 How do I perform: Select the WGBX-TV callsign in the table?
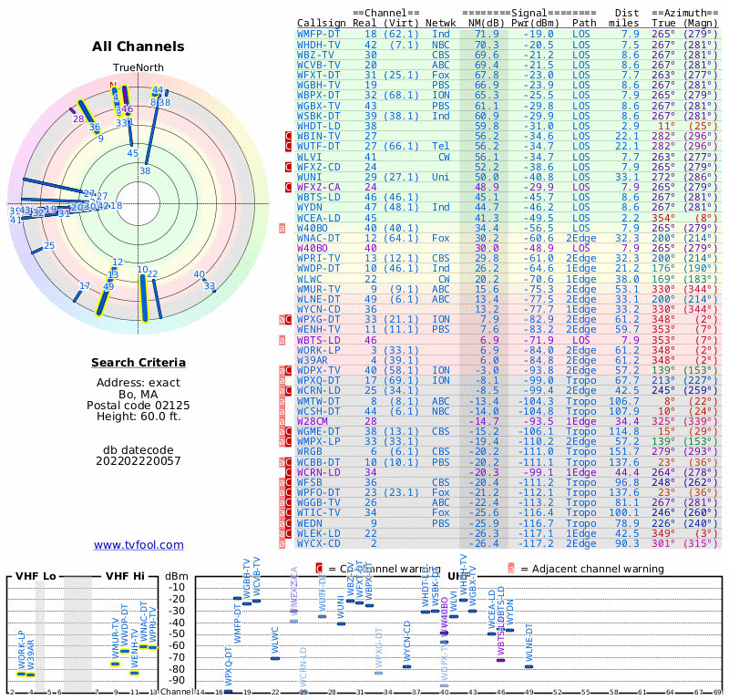318,106
